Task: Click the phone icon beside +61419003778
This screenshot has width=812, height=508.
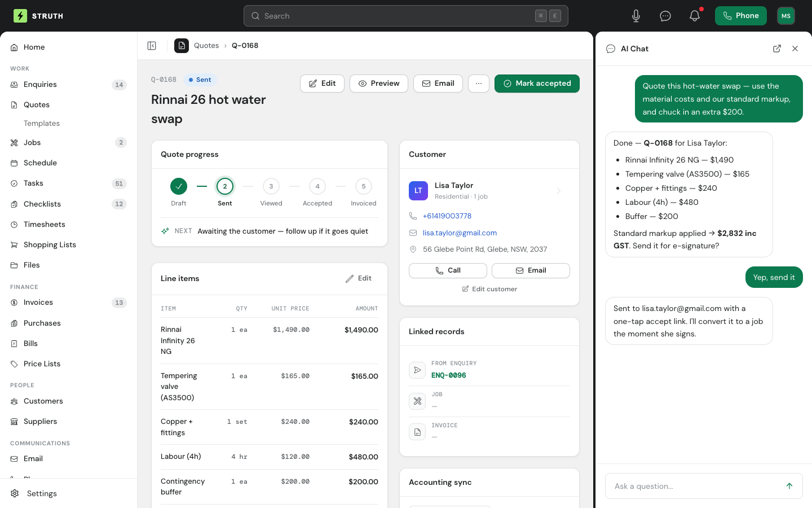Action: pyautogui.click(x=413, y=216)
